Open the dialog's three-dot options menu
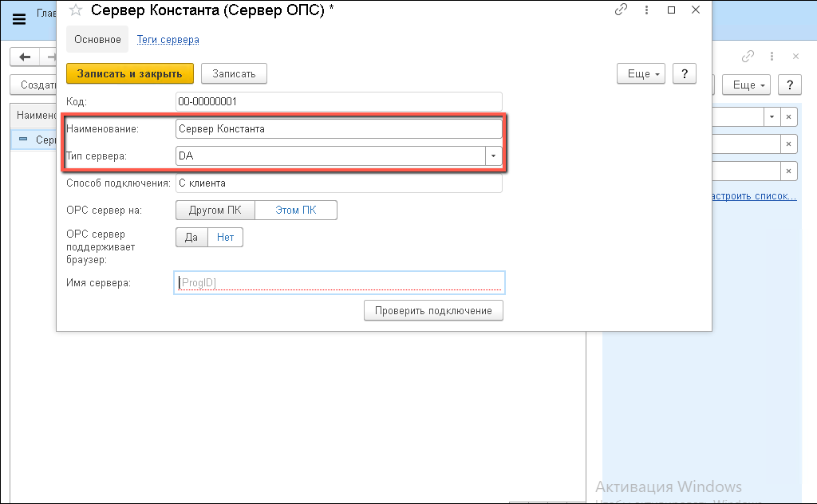The height and width of the screenshot is (504, 817). click(645, 10)
